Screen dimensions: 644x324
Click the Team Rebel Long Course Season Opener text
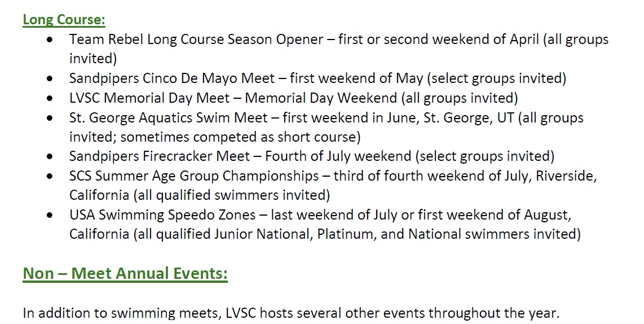coord(196,40)
